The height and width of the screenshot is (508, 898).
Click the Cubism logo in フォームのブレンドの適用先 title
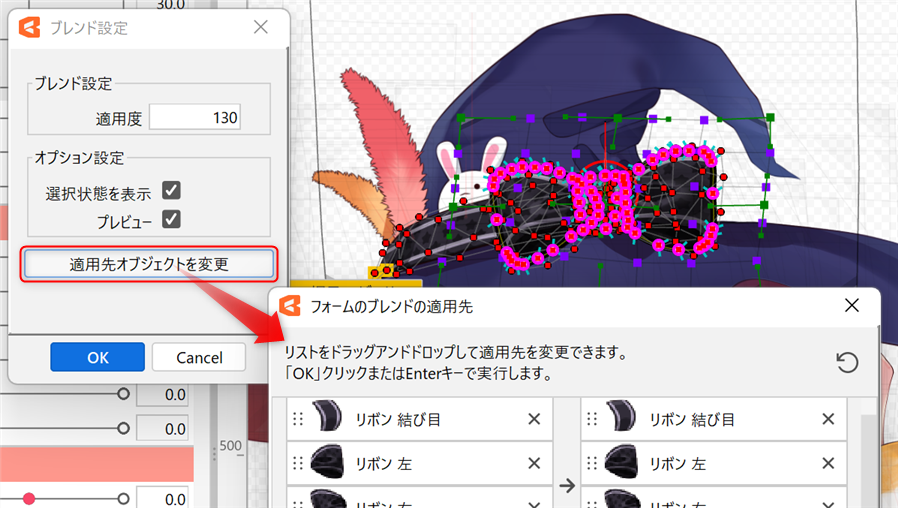(x=290, y=306)
